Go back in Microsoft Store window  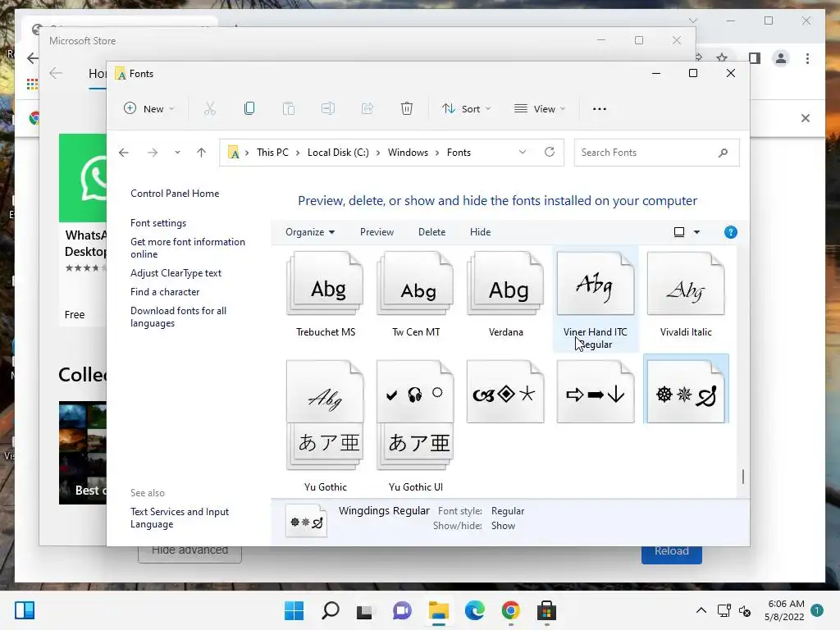click(x=56, y=73)
